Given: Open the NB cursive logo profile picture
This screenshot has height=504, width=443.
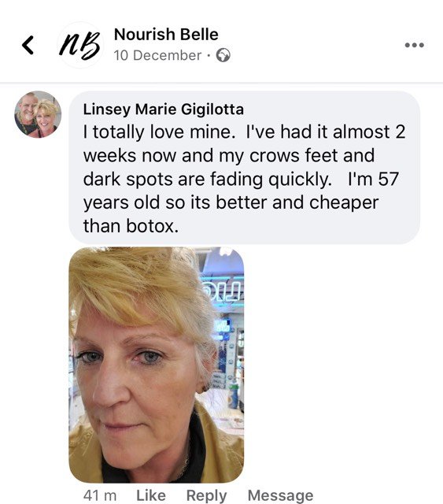Looking at the screenshot, I should tap(80, 45).
